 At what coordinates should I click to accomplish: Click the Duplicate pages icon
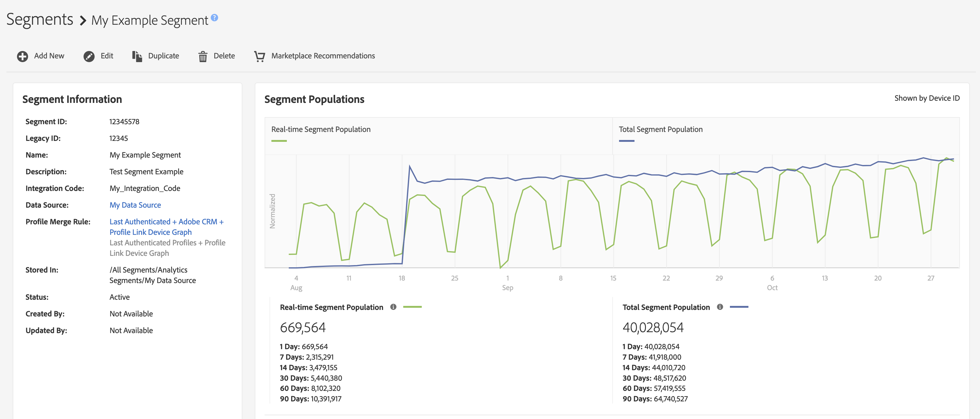click(137, 56)
